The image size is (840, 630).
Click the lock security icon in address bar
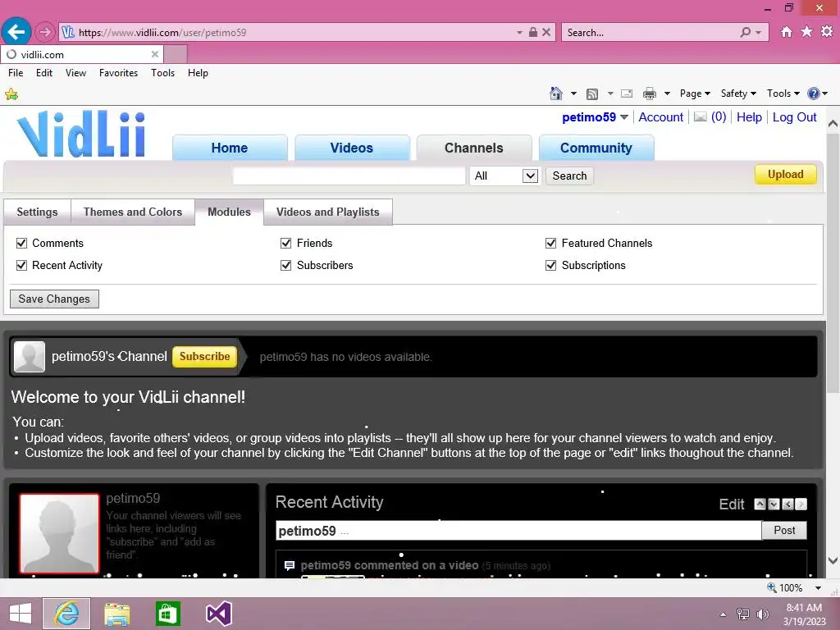(532, 32)
